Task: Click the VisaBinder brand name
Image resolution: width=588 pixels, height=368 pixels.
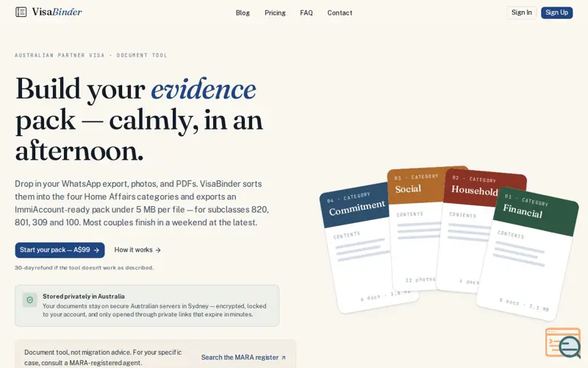Action: point(57,12)
